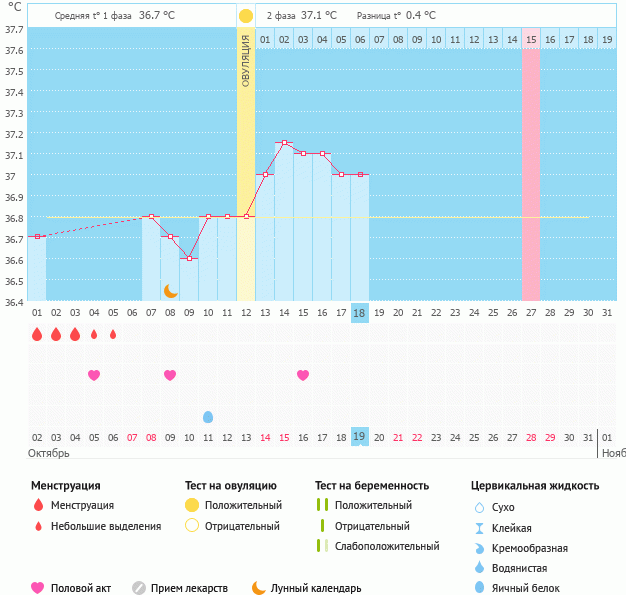Click the Яичный белок legend drop icon

click(x=479, y=588)
